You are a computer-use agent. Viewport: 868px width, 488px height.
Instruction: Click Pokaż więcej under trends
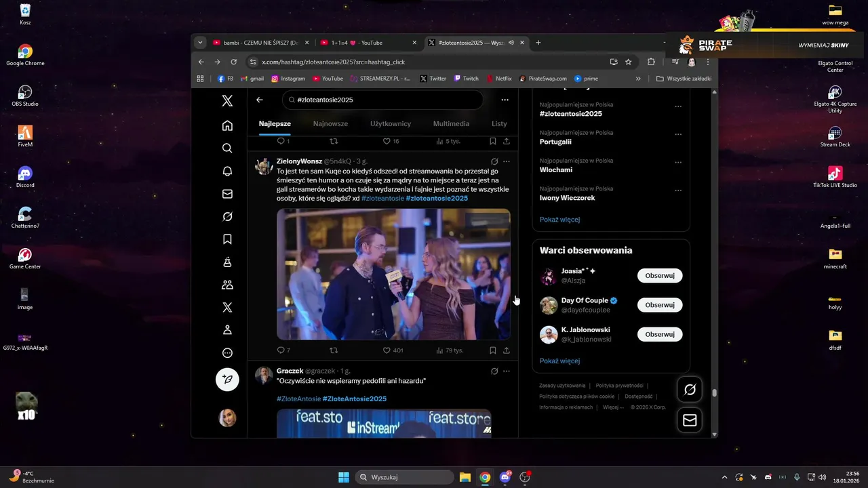(559, 220)
